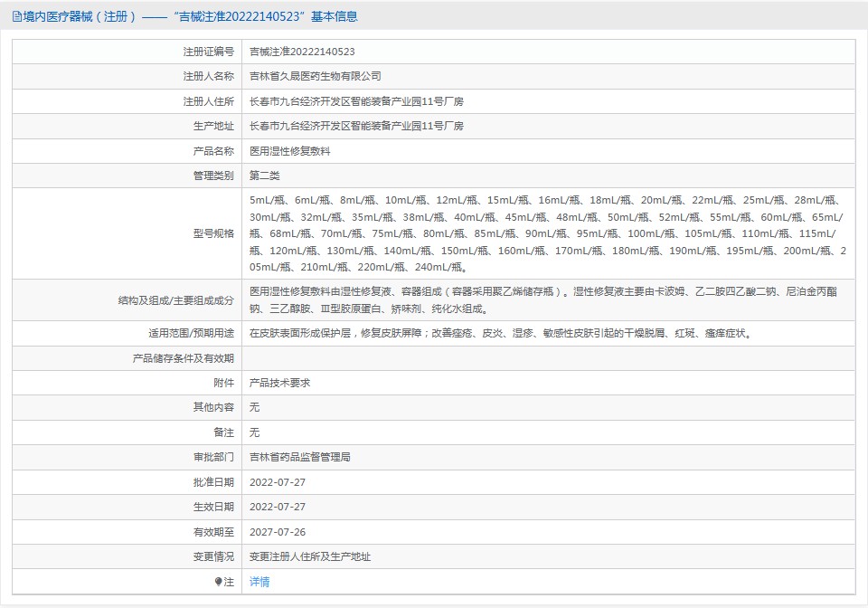Image resolution: width=868 pixels, height=608 pixels.
Task: Click the marker icon beside the 注 label
Action: (218, 582)
